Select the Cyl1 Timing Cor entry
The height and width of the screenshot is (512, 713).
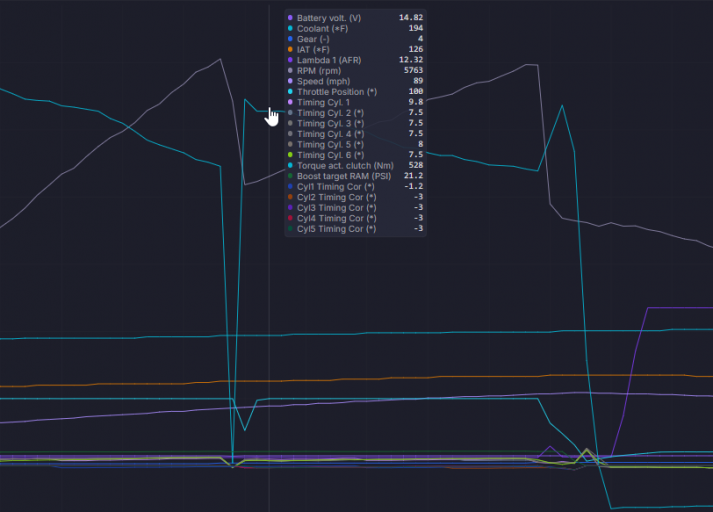[355, 186]
